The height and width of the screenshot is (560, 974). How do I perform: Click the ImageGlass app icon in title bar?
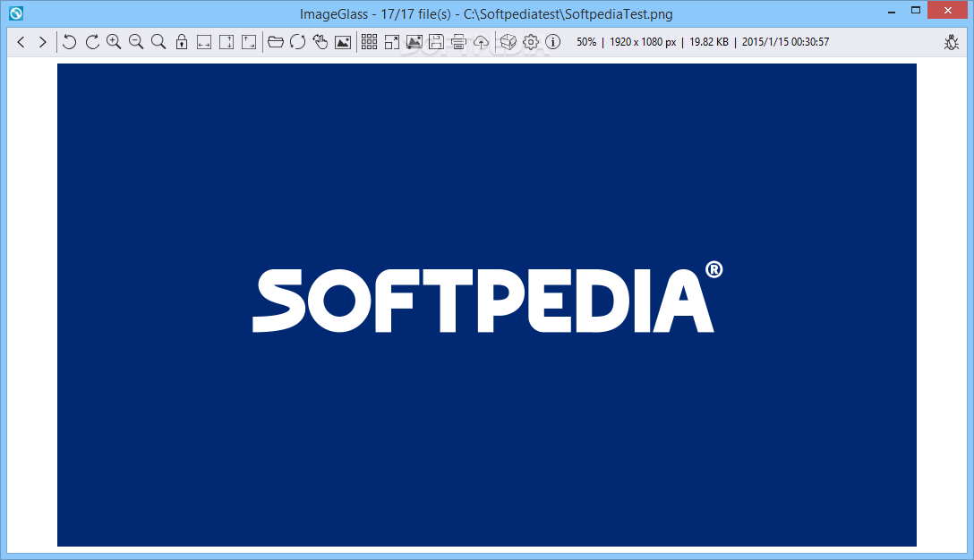15,13
